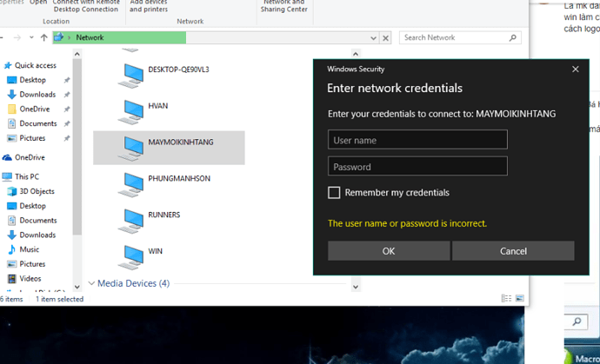This screenshot has height=364, width=600.
Task: Select 3D Objects in navigation pane
Action: [37, 191]
